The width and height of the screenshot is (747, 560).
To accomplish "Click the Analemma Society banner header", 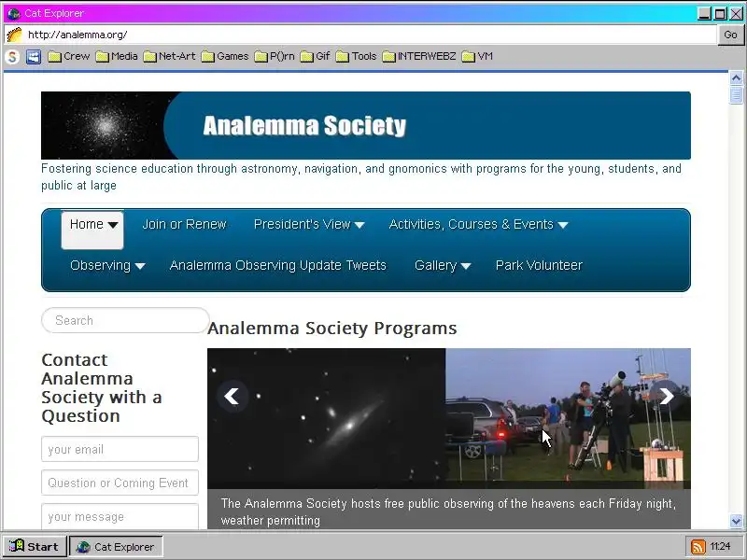I will click(x=366, y=125).
